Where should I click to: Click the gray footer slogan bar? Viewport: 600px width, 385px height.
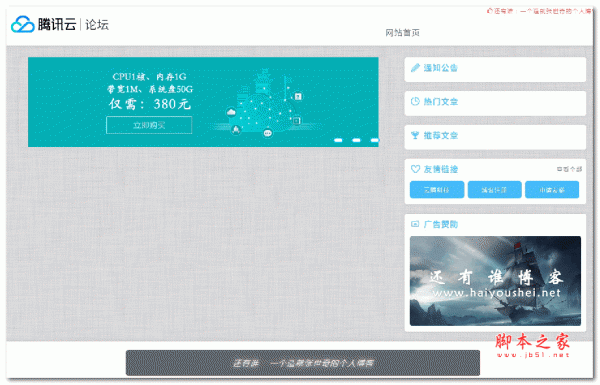pyautogui.click(x=303, y=363)
